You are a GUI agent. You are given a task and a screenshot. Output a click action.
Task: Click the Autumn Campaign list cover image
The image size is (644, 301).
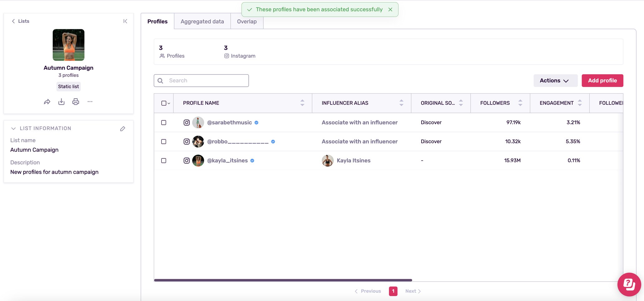click(68, 45)
